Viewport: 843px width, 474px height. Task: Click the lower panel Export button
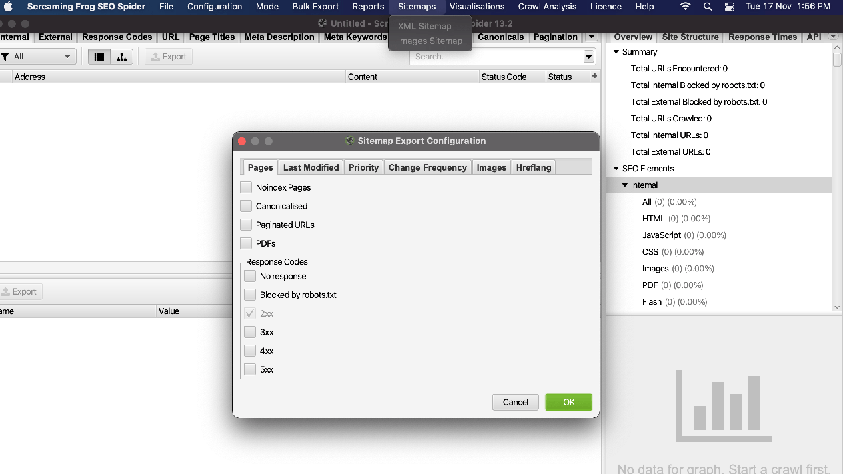20,292
